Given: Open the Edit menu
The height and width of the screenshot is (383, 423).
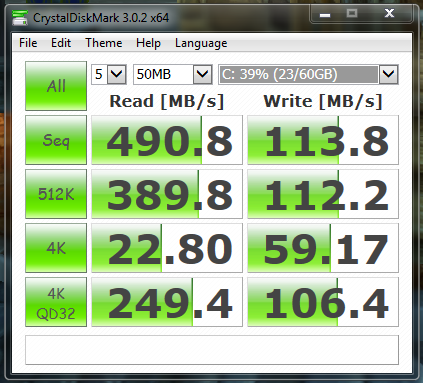Looking at the screenshot, I should click(x=61, y=43).
